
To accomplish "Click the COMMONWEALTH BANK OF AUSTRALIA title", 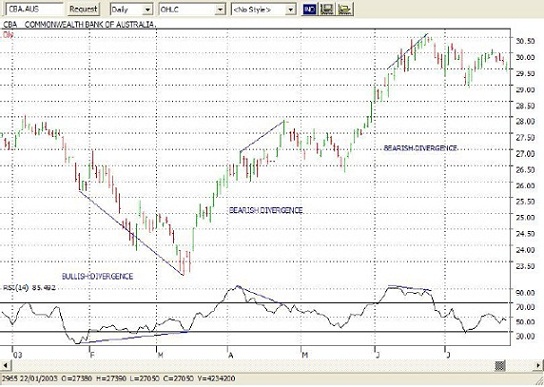I will 90,25.
